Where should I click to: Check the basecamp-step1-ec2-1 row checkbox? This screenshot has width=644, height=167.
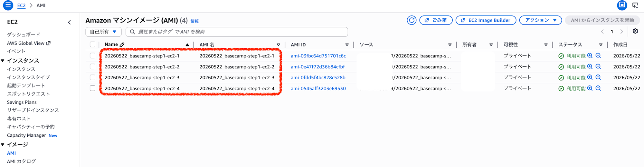pyautogui.click(x=92, y=55)
